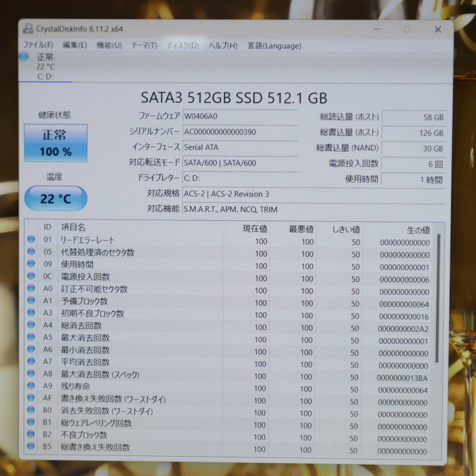Click status circle for row B5 総書き換え失敗回数
This screenshot has width=476, height=476.
coord(31,446)
